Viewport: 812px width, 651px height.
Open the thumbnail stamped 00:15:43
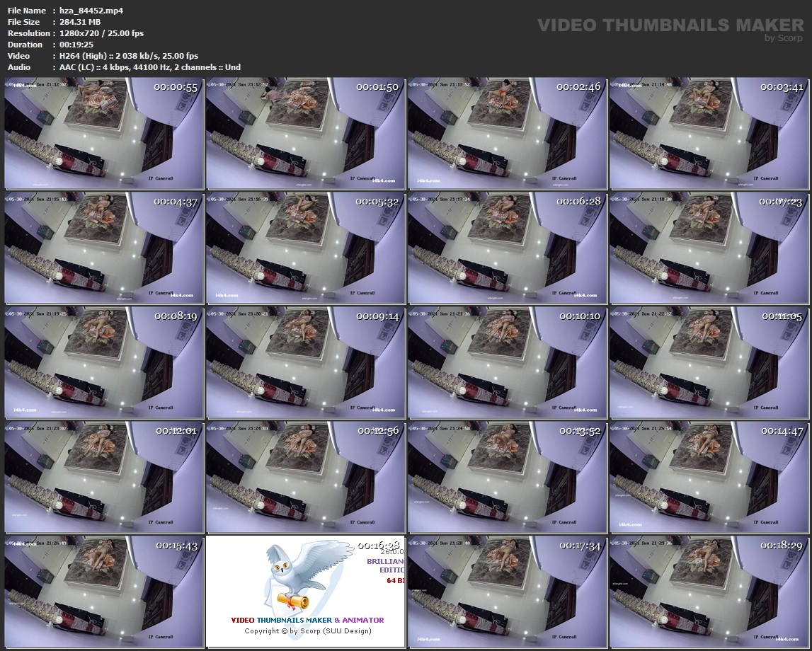tap(104, 592)
